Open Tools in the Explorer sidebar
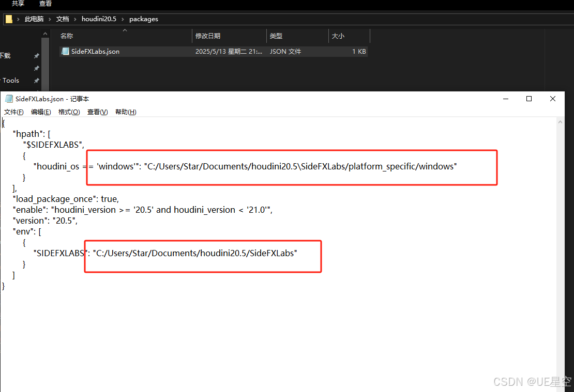Viewport: 574px width, 392px height. (x=11, y=81)
